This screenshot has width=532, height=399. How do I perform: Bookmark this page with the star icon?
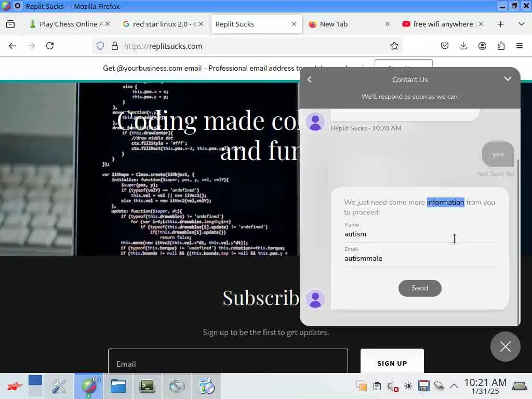[x=394, y=46]
